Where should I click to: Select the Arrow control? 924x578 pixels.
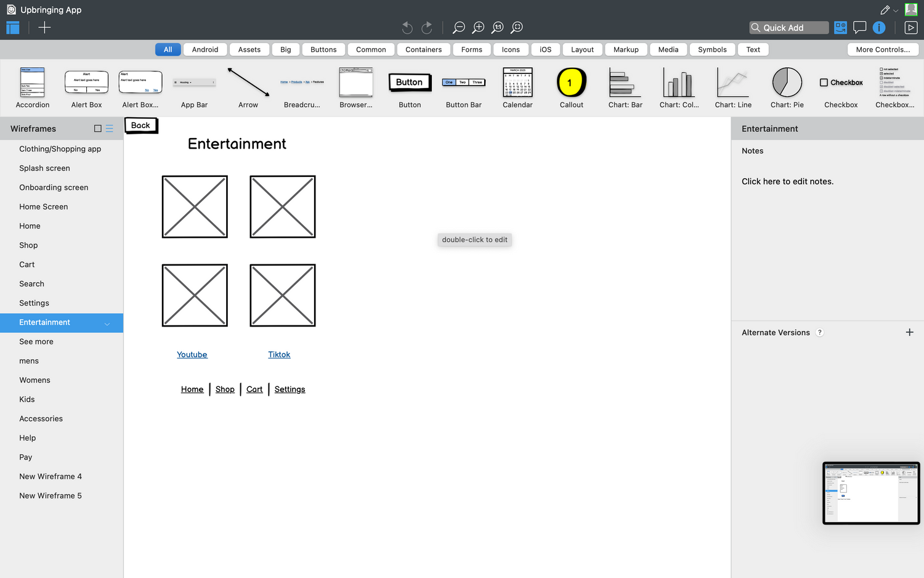pos(248,88)
